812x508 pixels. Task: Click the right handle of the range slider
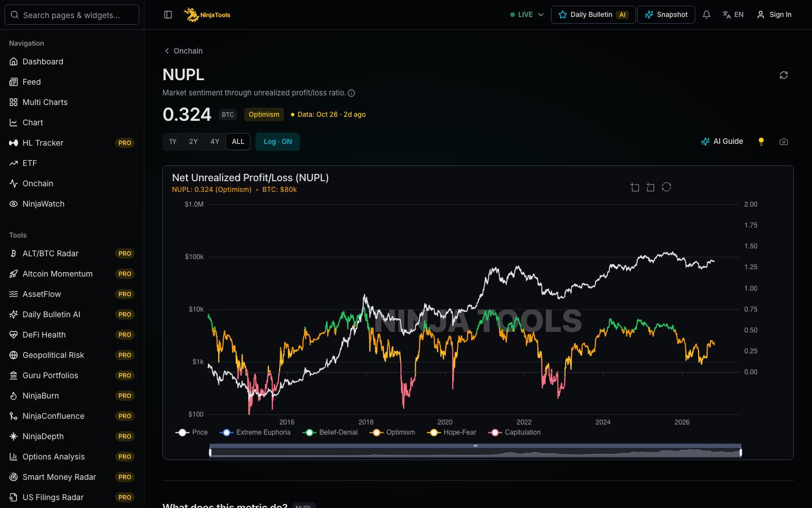coord(740,452)
